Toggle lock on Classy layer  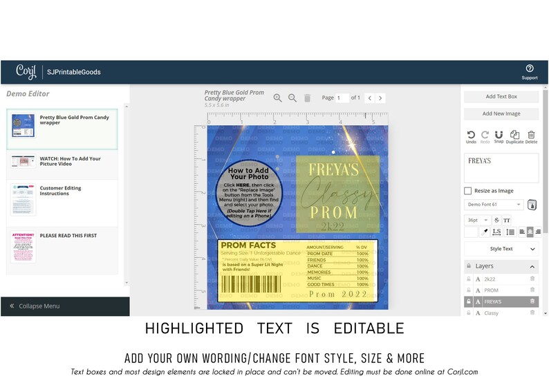coord(469,312)
